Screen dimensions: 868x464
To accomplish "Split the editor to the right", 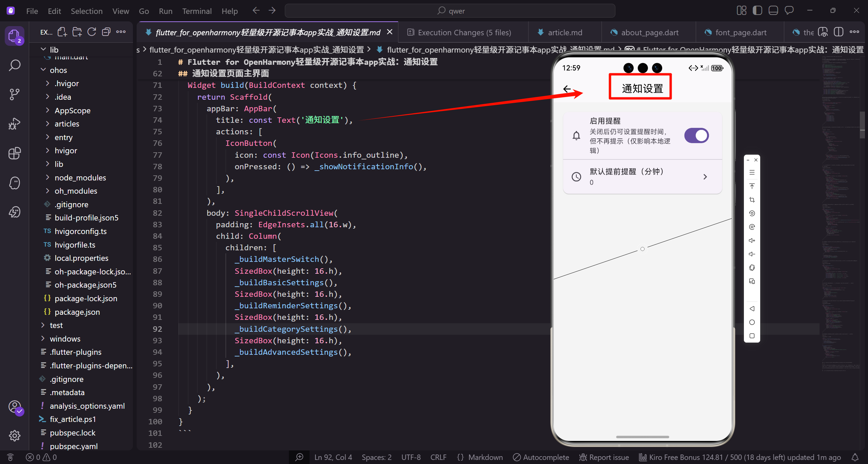I will (839, 32).
